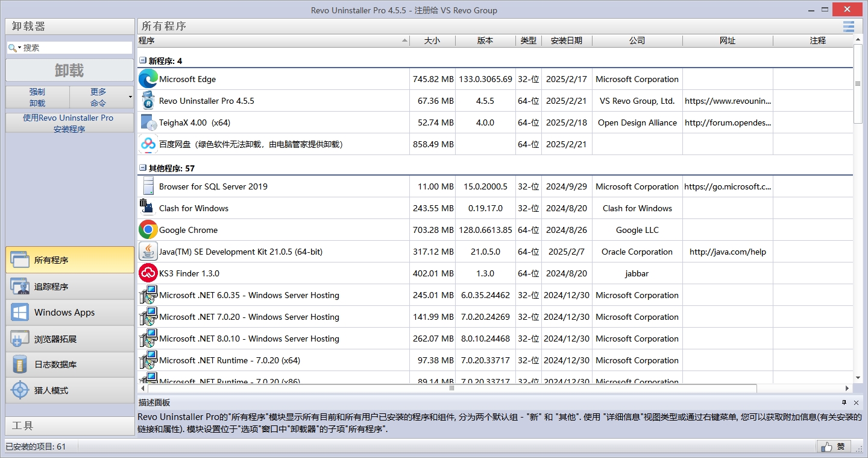This screenshot has height=458, width=868.
Task: Click the horizontal scrollbar left arrow
Action: click(142, 388)
